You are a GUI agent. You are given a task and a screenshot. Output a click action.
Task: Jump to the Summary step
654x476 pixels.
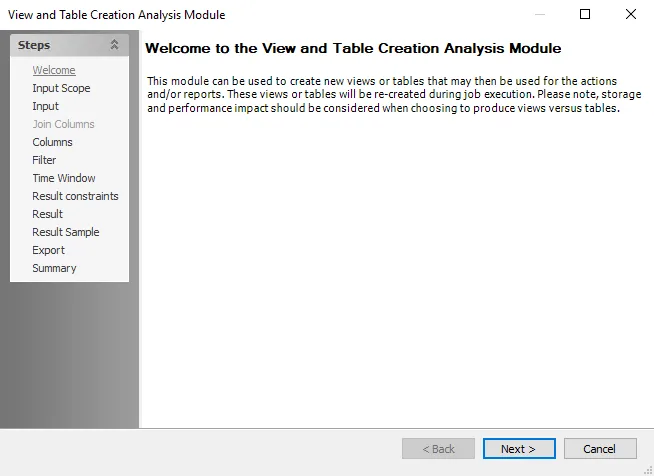[x=54, y=268]
